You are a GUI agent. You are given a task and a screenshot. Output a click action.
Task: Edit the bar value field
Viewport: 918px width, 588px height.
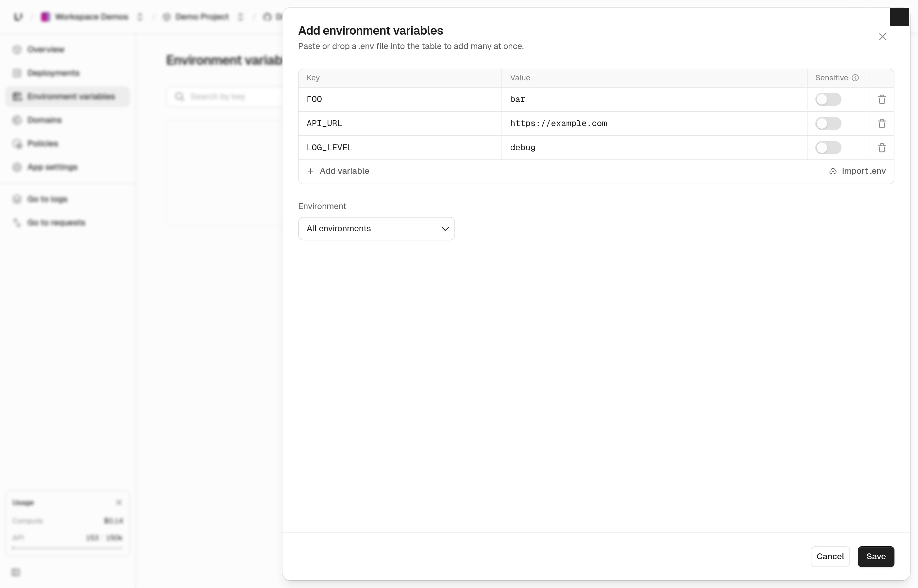coord(654,99)
